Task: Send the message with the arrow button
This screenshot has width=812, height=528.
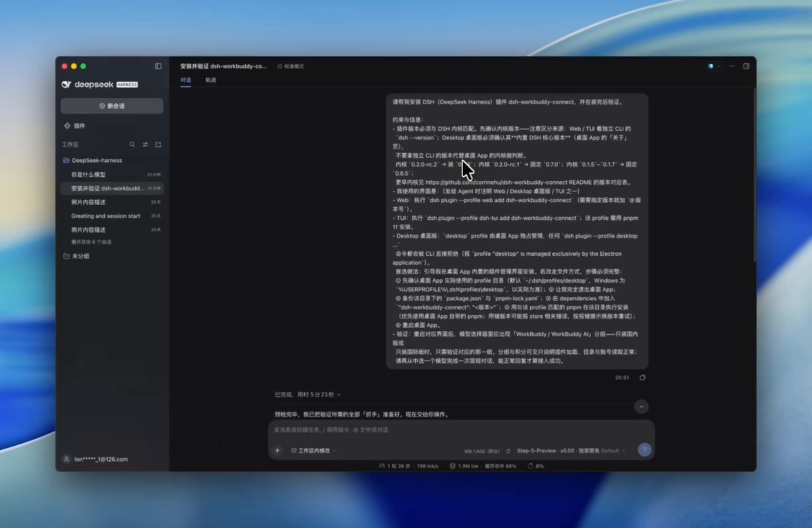Action: (x=644, y=450)
